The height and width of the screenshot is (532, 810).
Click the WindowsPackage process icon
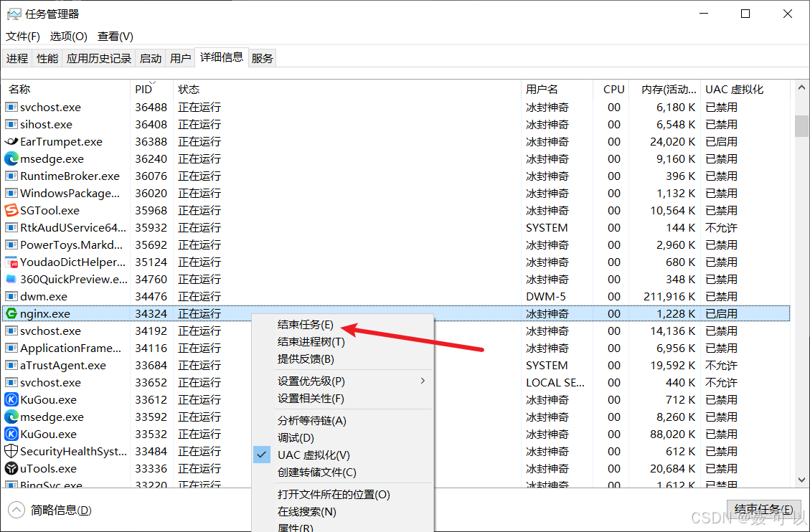pyautogui.click(x=11, y=194)
